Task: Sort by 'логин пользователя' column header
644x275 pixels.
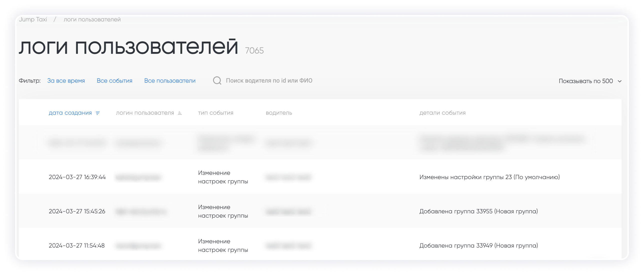Action: pos(145,113)
